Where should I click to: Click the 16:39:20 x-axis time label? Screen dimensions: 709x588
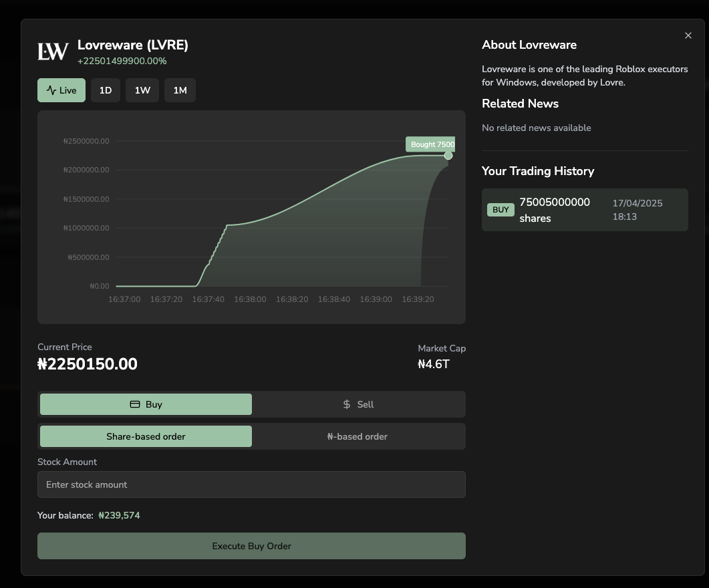(x=418, y=299)
